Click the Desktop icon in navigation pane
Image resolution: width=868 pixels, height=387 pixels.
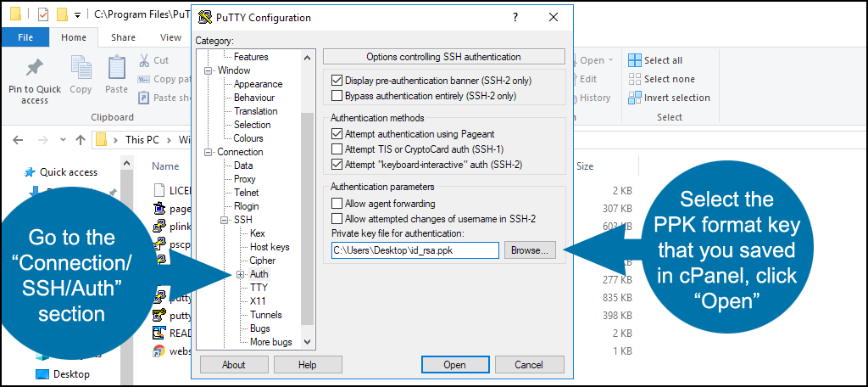pyautogui.click(x=42, y=373)
